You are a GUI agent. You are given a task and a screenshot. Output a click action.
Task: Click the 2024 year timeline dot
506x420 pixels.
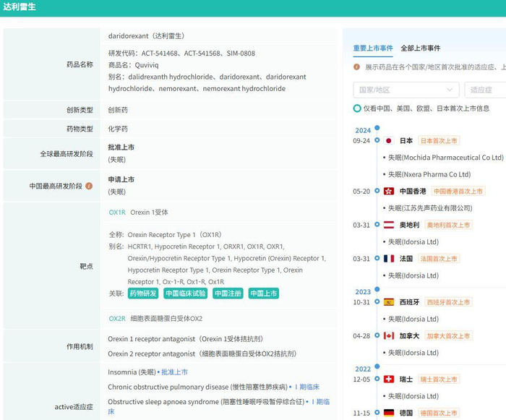[377, 128]
